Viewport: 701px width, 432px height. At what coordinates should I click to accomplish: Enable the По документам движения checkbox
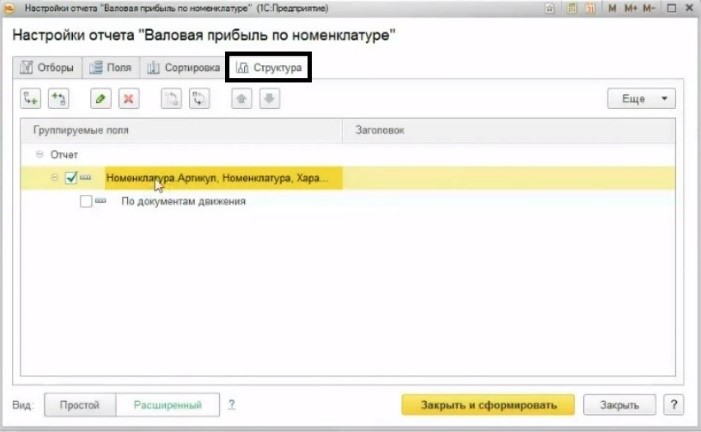coord(86,201)
